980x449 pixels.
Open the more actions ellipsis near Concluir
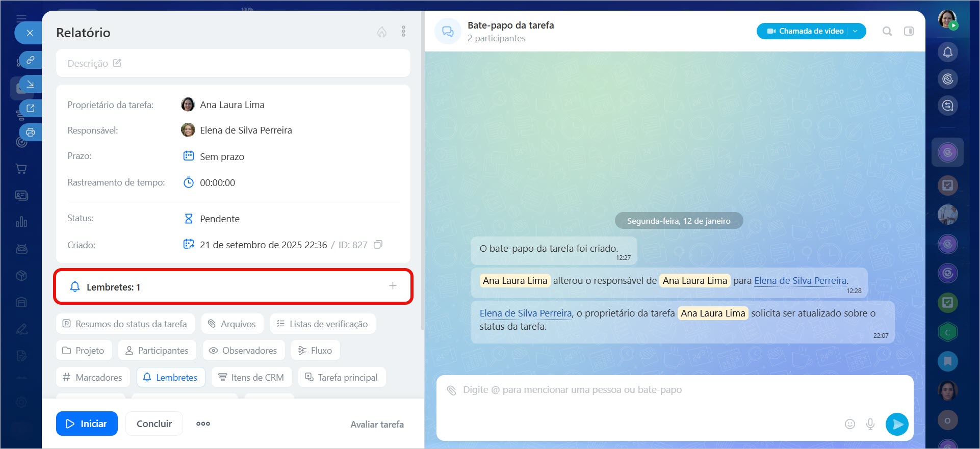pyautogui.click(x=203, y=424)
